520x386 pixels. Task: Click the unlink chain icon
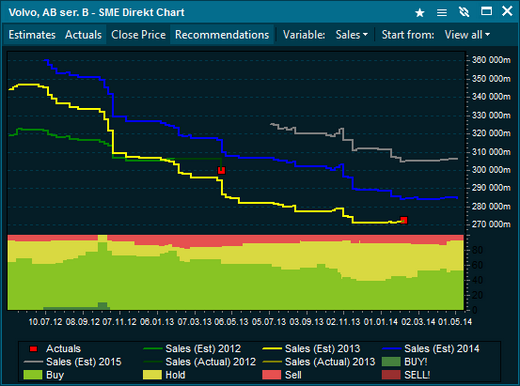(464, 12)
